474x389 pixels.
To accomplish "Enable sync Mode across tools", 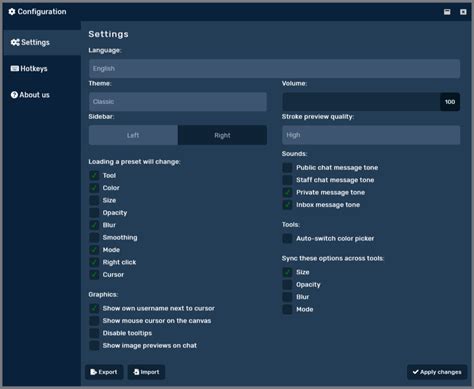I will coord(287,309).
